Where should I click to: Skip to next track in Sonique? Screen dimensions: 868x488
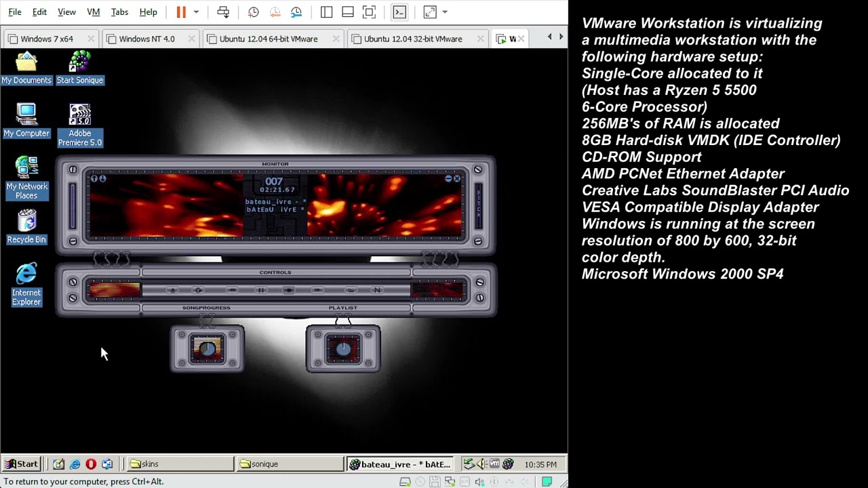317,290
